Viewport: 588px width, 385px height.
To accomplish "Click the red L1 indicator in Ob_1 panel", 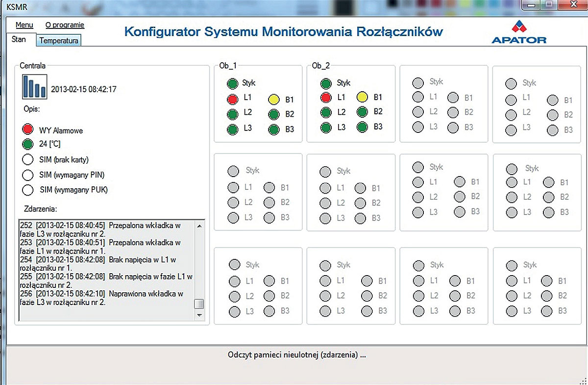I will (232, 98).
